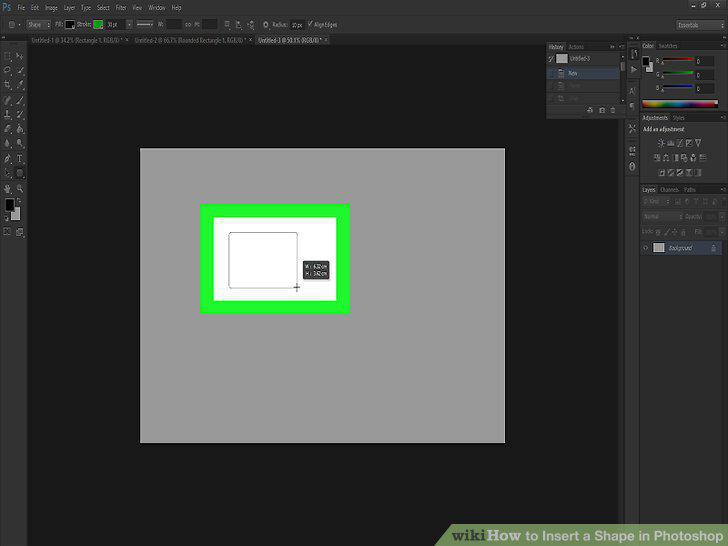The height and width of the screenshot is (546, 728).
Task: Switch to the Actions tab
Action: pyautogui.click(x=576, y=47)
